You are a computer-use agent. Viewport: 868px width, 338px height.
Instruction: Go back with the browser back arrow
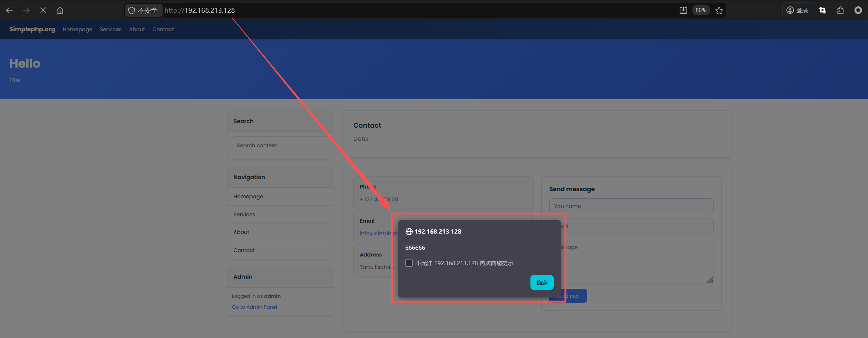(x=10, y=11)
